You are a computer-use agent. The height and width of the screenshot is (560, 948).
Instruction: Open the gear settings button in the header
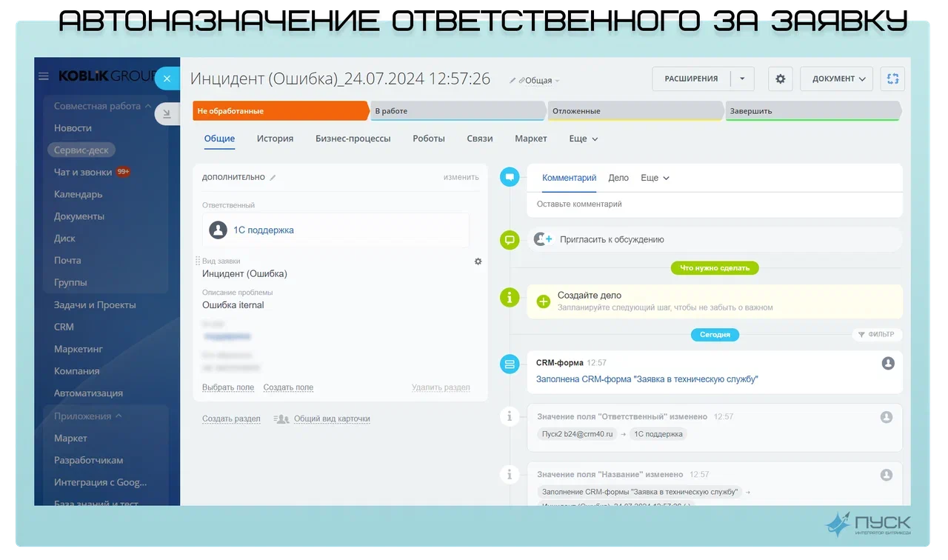(781, 79)
